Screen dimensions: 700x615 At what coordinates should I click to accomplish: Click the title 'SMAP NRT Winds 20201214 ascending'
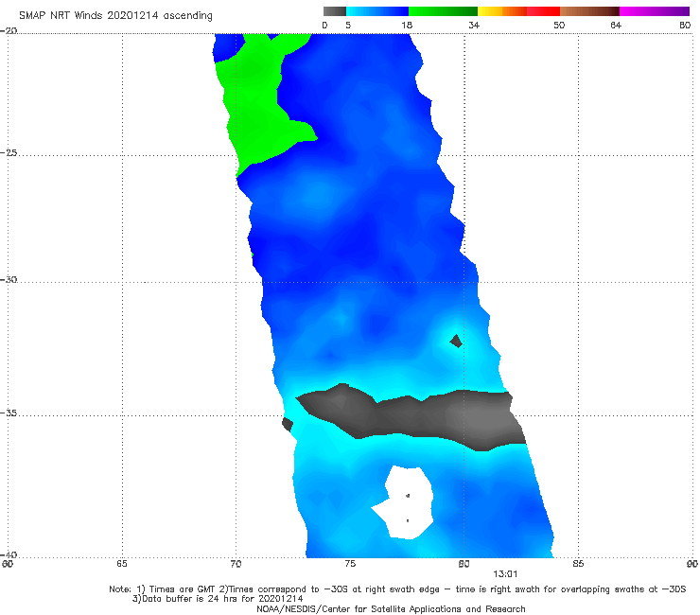115,16
